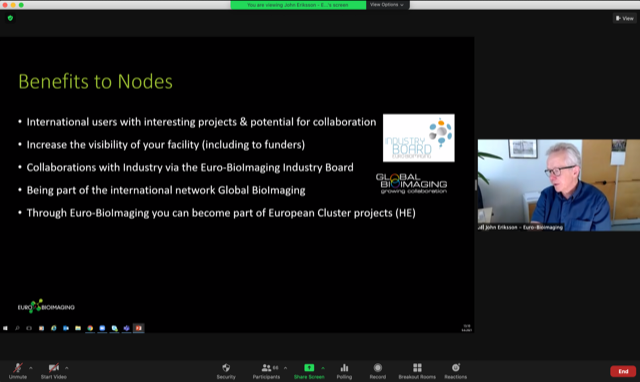The width and height of the screenshot is (640, 382).
Task: Click the green encryption shield icon
Action: [11, 18]
